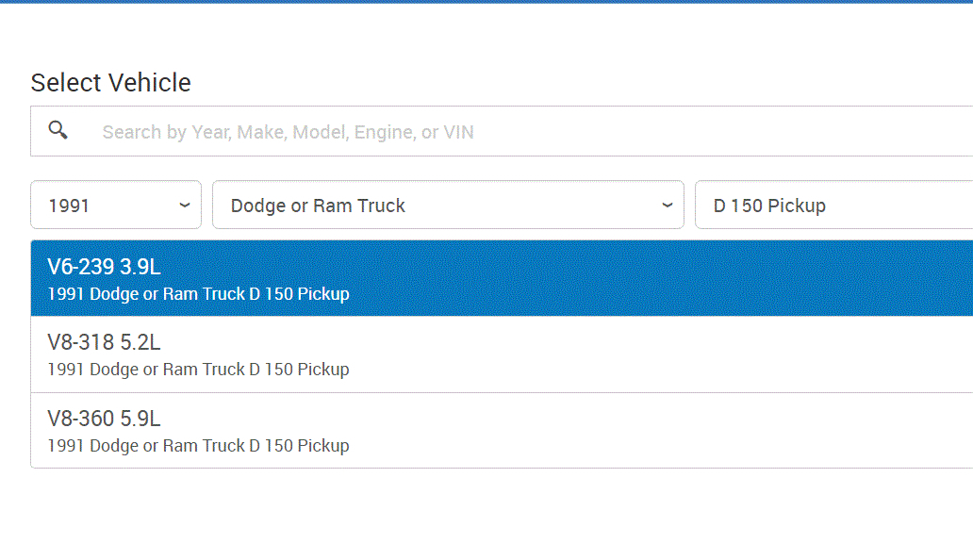
Task: Click the '1991' text in the year box
Action: point(69,206)
